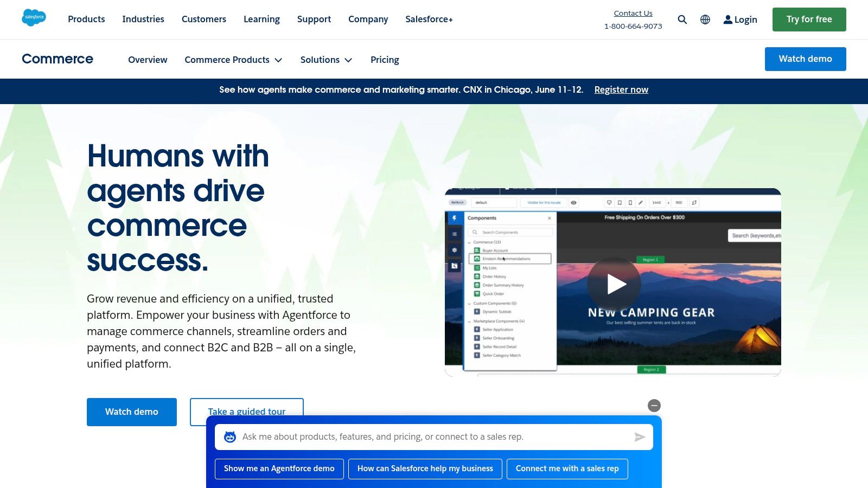Go to the Pricing tab
The width and height of the screenshot is (868, 488).
tap(385, 60)
